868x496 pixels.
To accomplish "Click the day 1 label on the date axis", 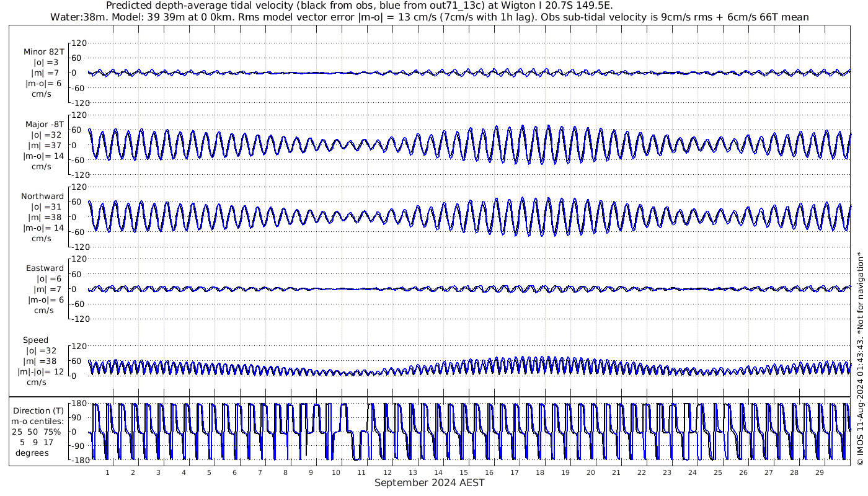I will tap(107, 472).
